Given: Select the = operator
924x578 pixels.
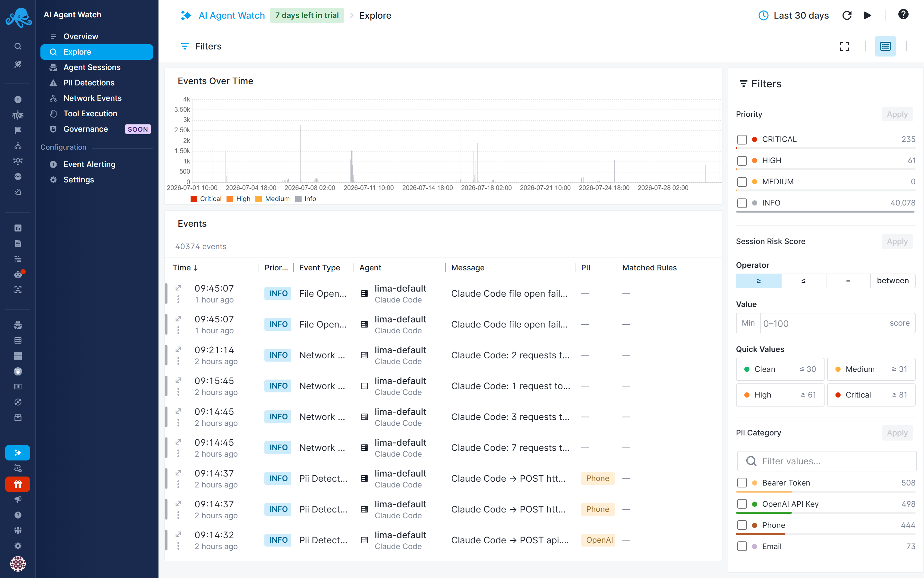Looking at the screenshot, I should coord(848,281).
